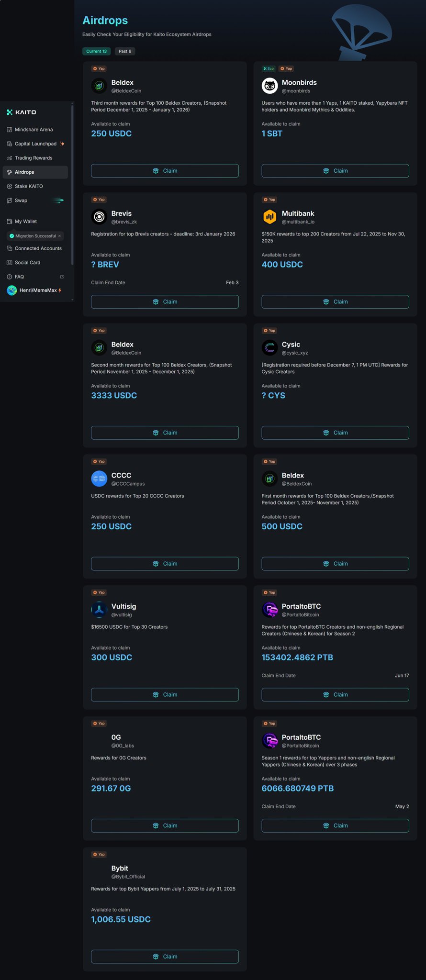
Task: Open the FAQ external link icon
Action: tap(62, 277)
